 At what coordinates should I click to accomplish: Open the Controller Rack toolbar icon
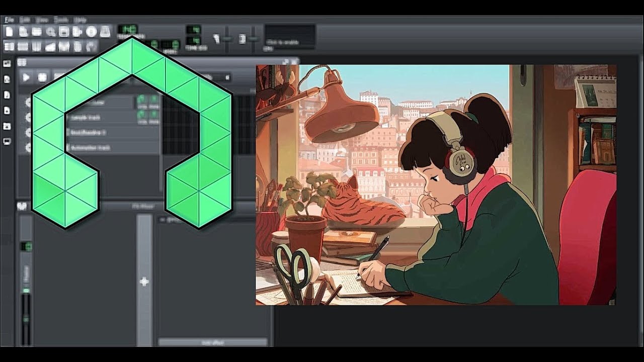91,47
